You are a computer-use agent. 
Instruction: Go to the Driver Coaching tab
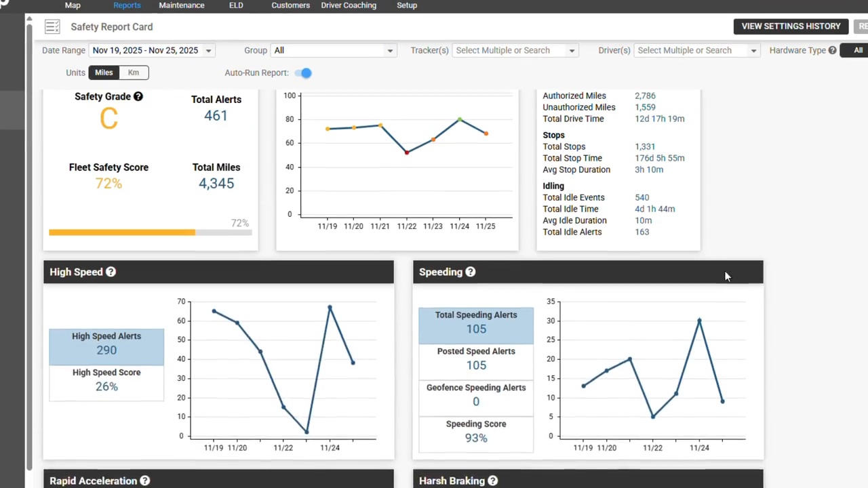pyautogui.click(x=349, y=5)
